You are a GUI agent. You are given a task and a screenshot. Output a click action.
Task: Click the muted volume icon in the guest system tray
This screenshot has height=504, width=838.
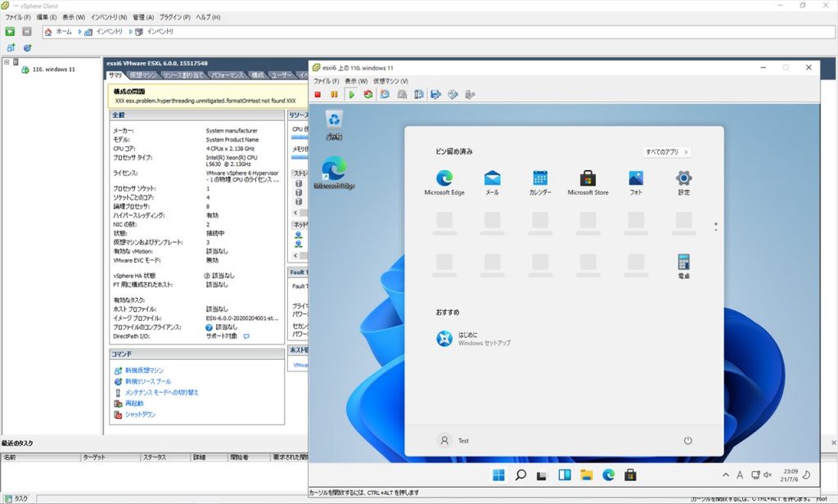(768, 475)
